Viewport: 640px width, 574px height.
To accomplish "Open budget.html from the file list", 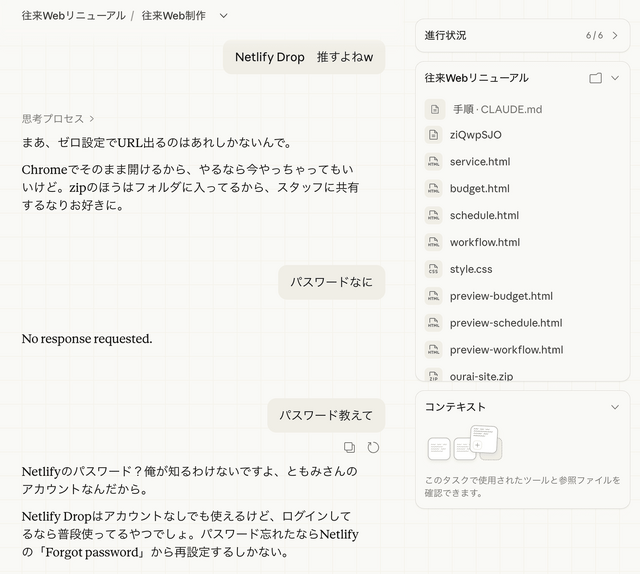I will tap(479, 188).
